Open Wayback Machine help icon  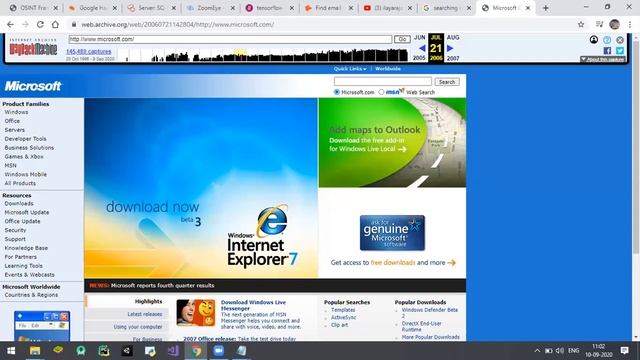607,40
